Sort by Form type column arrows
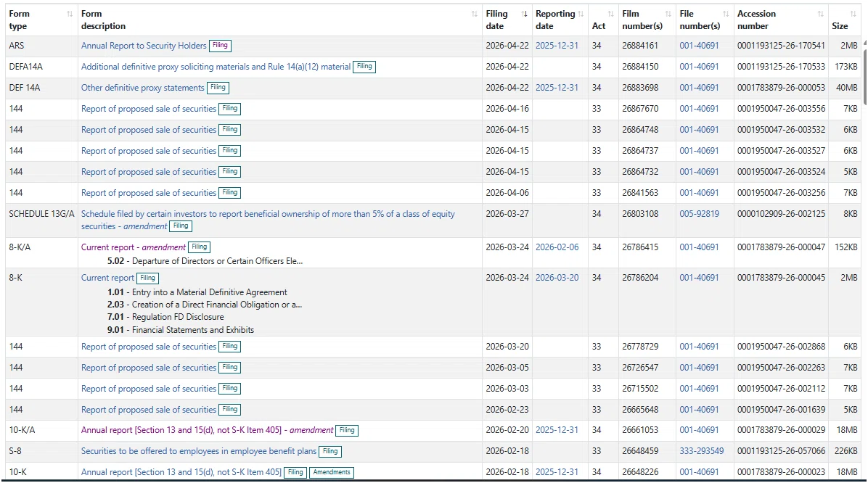The height and width of the screenshot is (483, 868). point(70,14)
